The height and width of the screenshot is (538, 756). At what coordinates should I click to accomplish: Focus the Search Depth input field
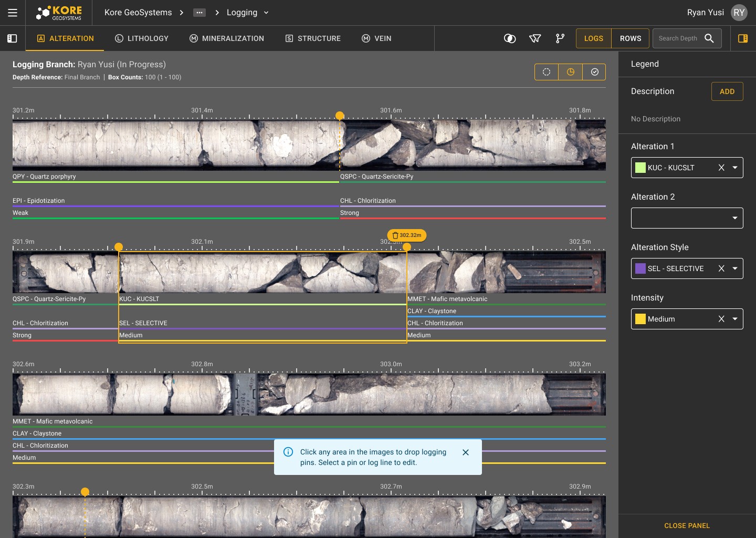pos(678,38)
